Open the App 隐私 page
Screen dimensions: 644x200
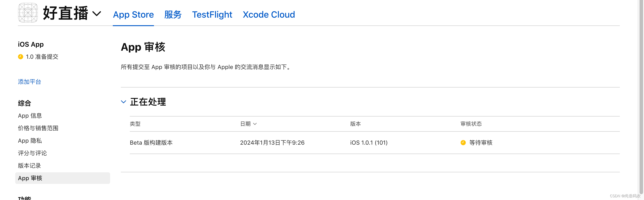(29, 141)
